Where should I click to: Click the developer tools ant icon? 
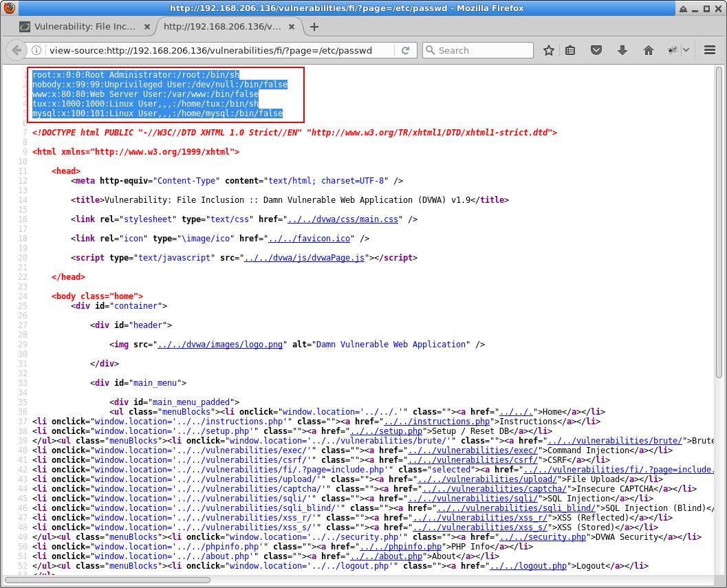672,50
